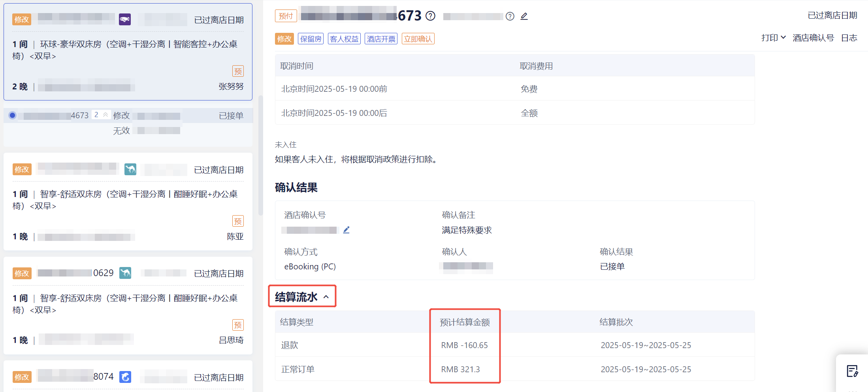Click the 满足特殊要求 confirmation note

467,230
